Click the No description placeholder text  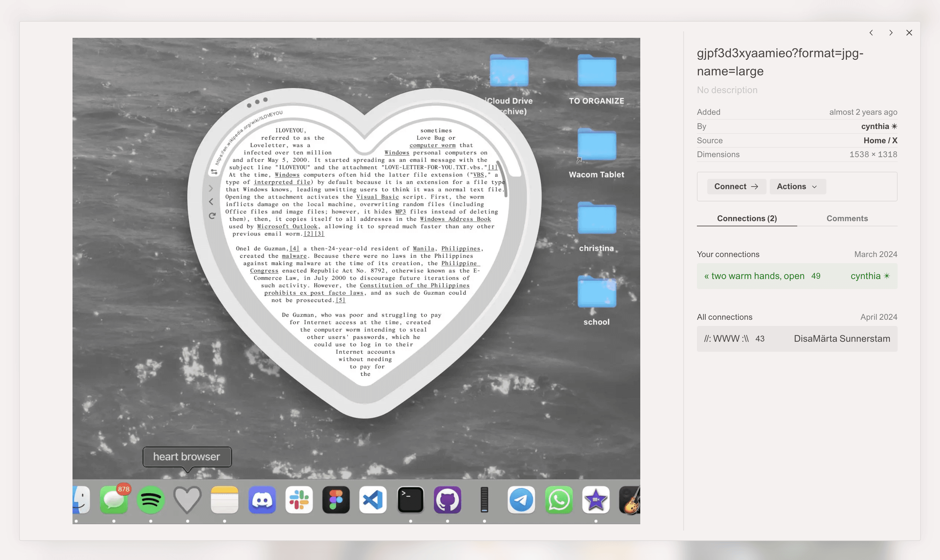point(727,90)
